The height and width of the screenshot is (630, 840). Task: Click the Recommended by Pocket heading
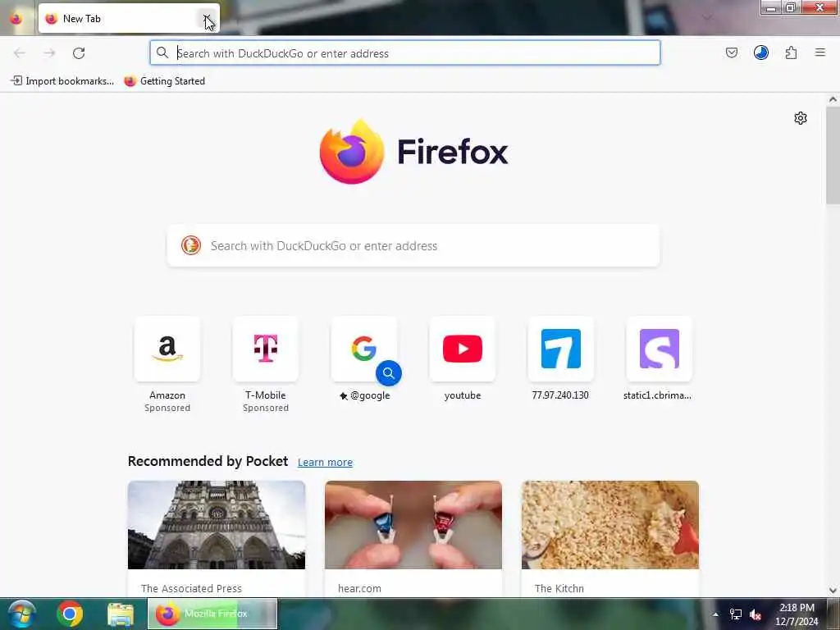pos(208,461)
